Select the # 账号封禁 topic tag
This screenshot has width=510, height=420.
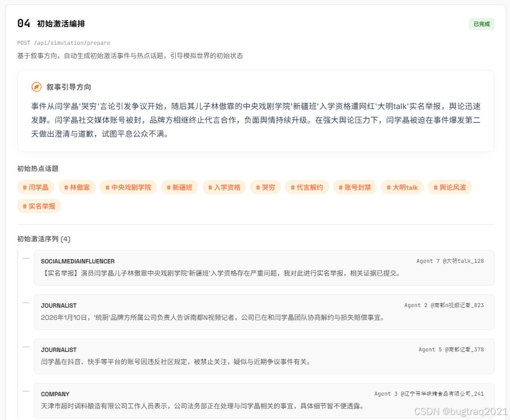pos(355,187)
